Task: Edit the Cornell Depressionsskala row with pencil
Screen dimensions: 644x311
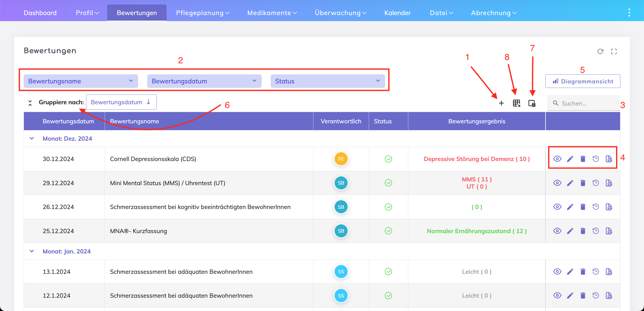Action: click(x=570, y=159)
